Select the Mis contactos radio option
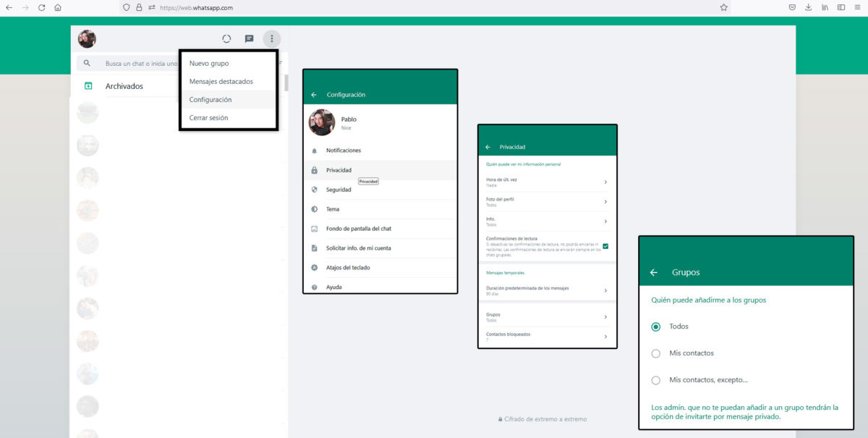Viewport: 868px width, 438px height. pyautogui.click(x=656, y=353)
